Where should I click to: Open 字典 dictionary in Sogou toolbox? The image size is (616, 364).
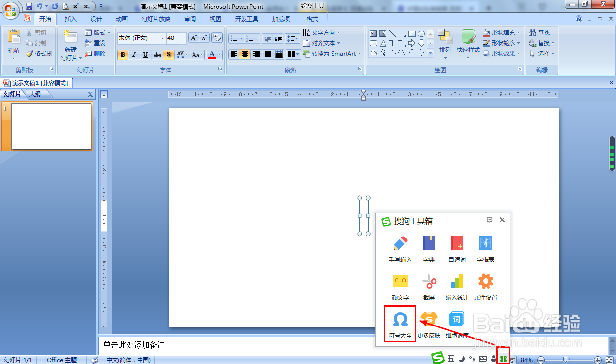428,249
